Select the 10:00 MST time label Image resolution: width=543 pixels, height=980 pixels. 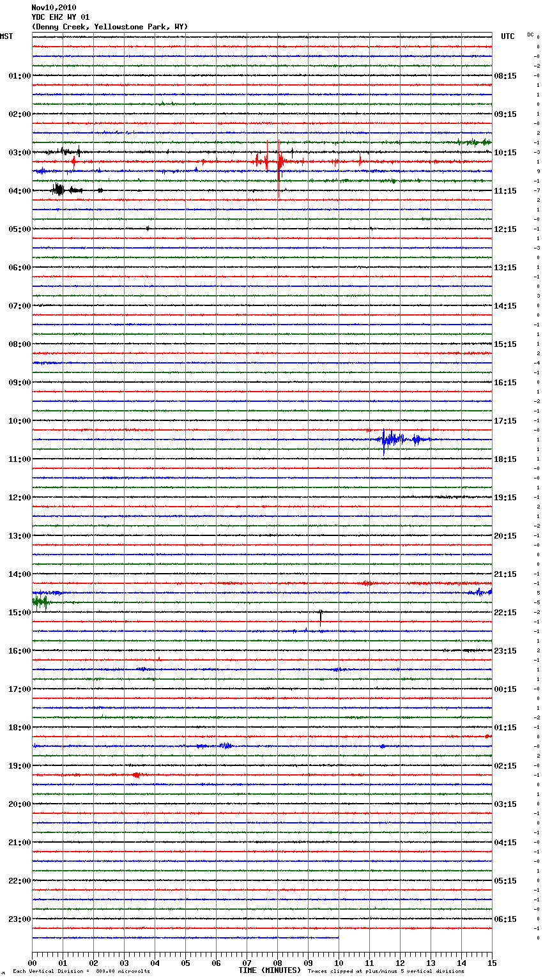[20, 421]
